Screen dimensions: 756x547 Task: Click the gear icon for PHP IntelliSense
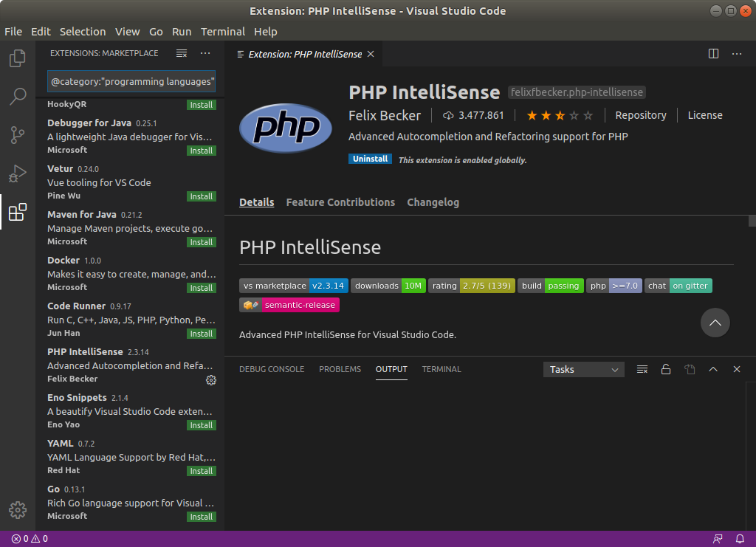click(x=211, y=380)
